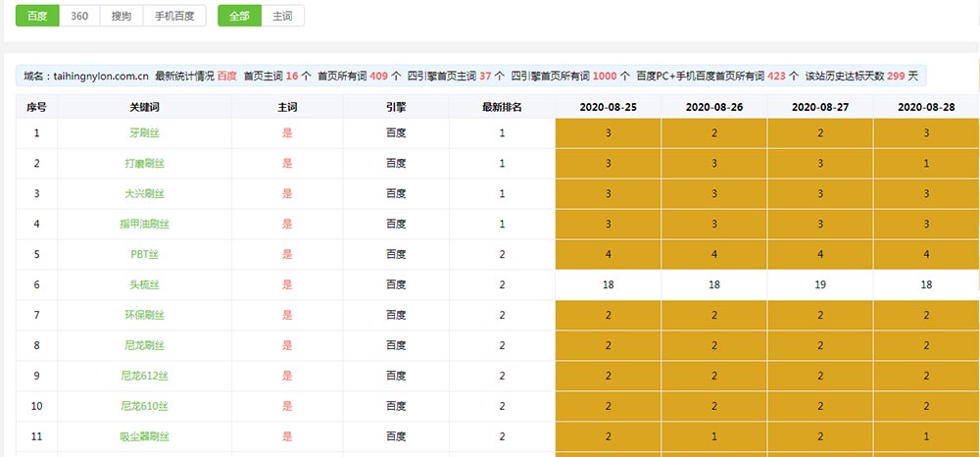980x457 pixels.
Task: Select the 全部 filter button
Action: 239,17
